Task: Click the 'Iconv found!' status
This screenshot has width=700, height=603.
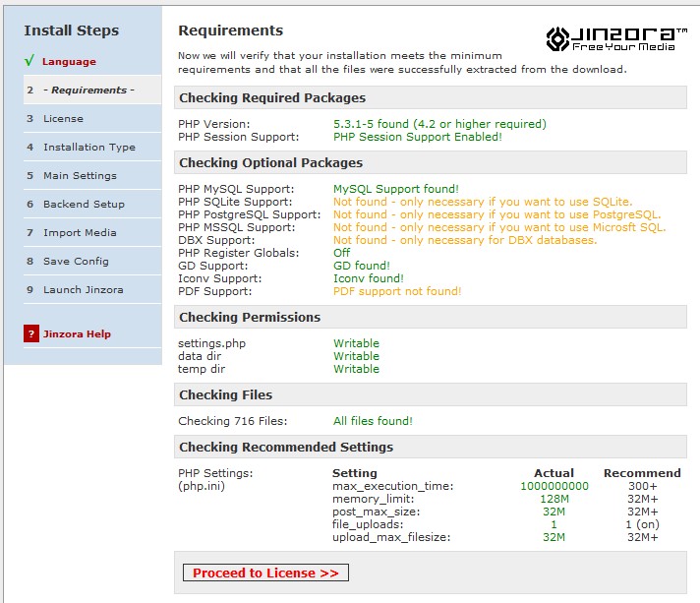Action: click(x=369, y=278)
